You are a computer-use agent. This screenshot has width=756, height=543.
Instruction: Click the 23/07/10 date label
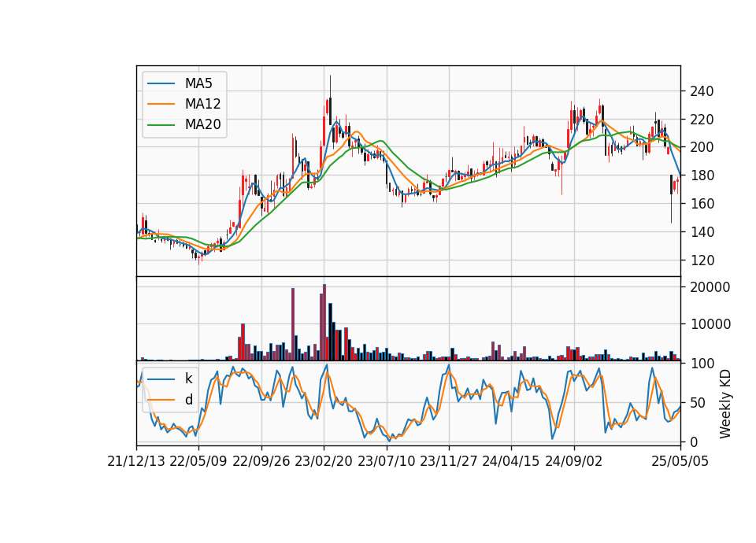coord(386,461)
